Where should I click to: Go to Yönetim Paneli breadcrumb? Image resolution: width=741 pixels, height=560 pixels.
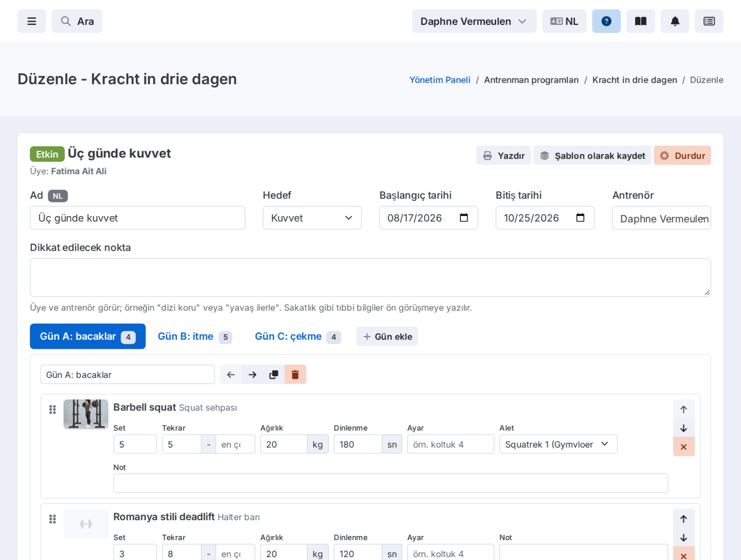coord(440,80)
